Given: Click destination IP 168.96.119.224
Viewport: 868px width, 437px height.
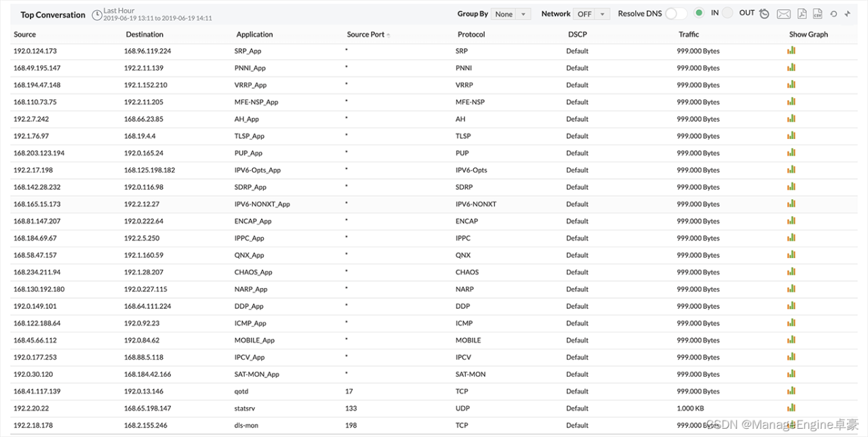Looking at the screenshot, I should coord(148,51).
